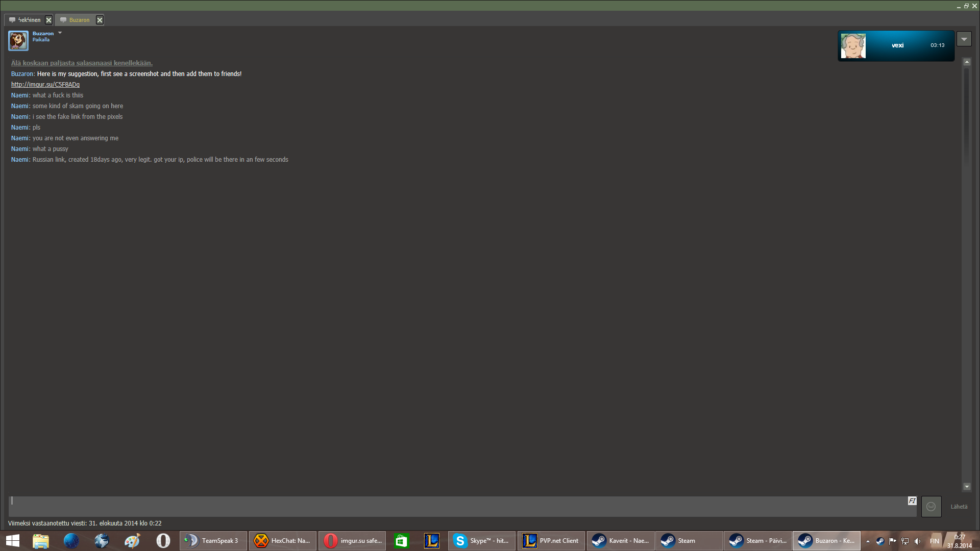Viewport: 980px width, 551px height.
Task: Show hidden system tray icons arrow
Action: tap(868, 541)
